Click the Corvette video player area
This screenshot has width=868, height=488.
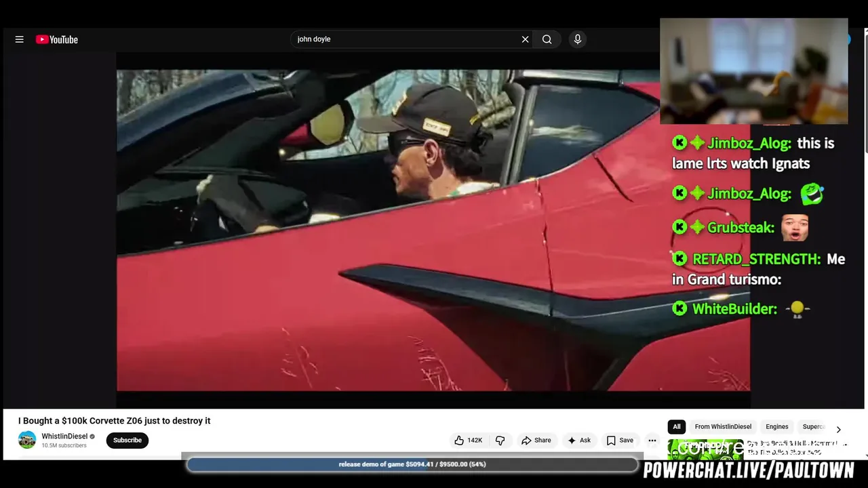[x=433, y=230]
